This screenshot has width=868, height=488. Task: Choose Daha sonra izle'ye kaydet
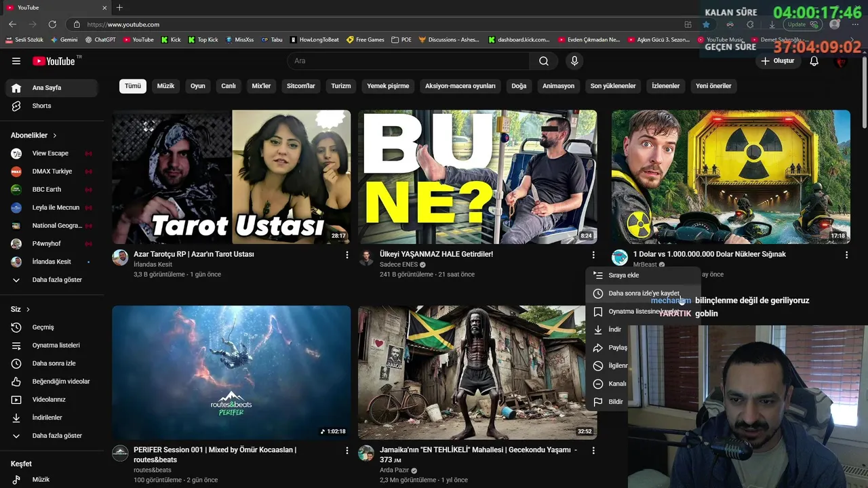click(643, 293)
